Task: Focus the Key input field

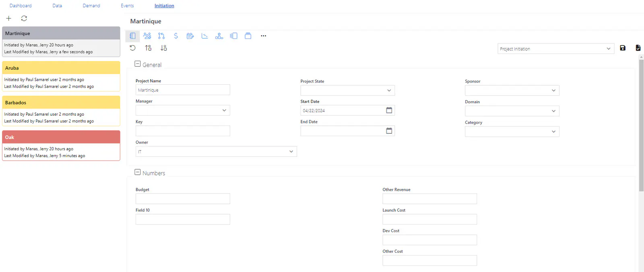Action: point(183,131)
